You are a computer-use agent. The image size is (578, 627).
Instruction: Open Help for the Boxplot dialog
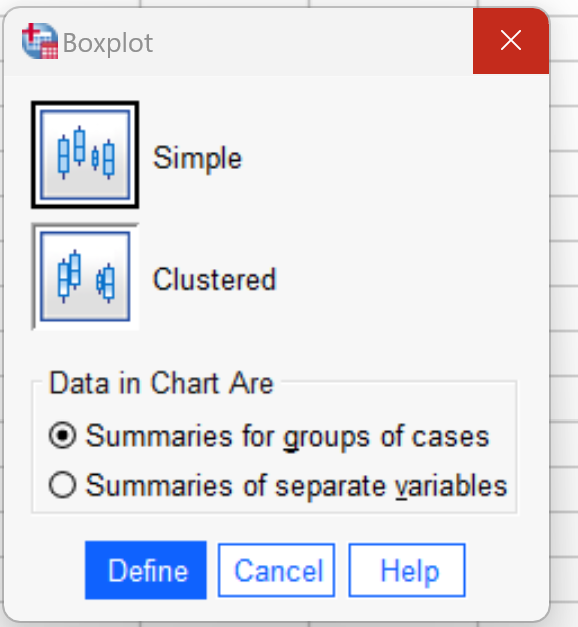pos(407,570)
